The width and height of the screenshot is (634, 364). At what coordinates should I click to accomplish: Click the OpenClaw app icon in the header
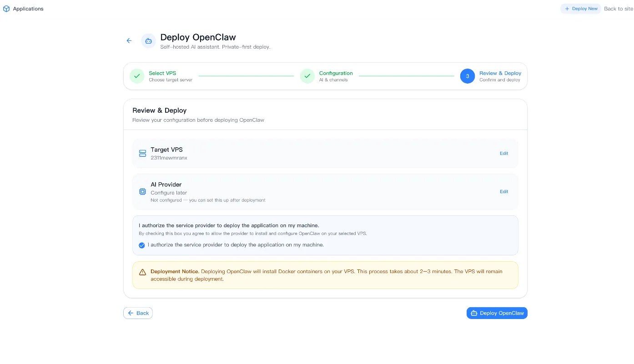pyautogui.click(x=148, y=40)
